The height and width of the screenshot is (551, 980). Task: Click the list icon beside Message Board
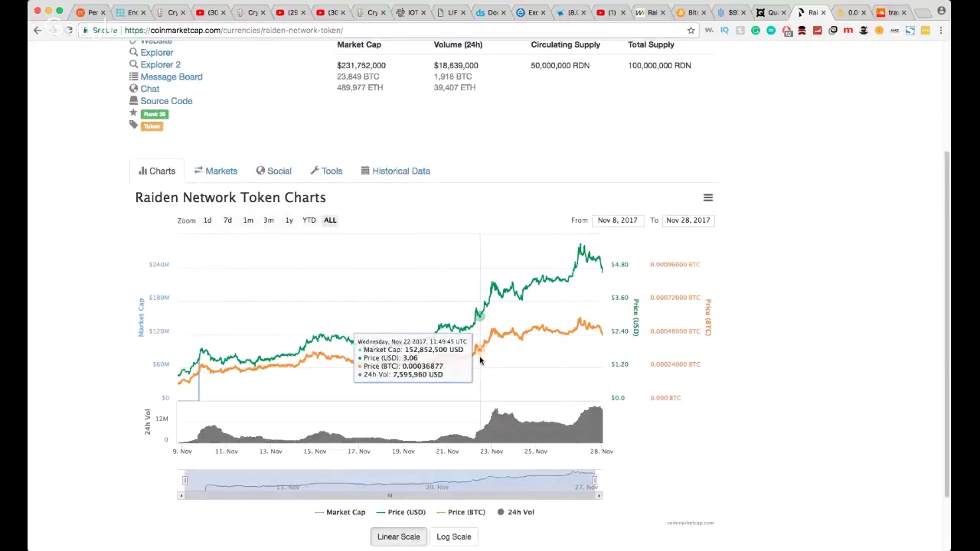(x=133, y=77)
